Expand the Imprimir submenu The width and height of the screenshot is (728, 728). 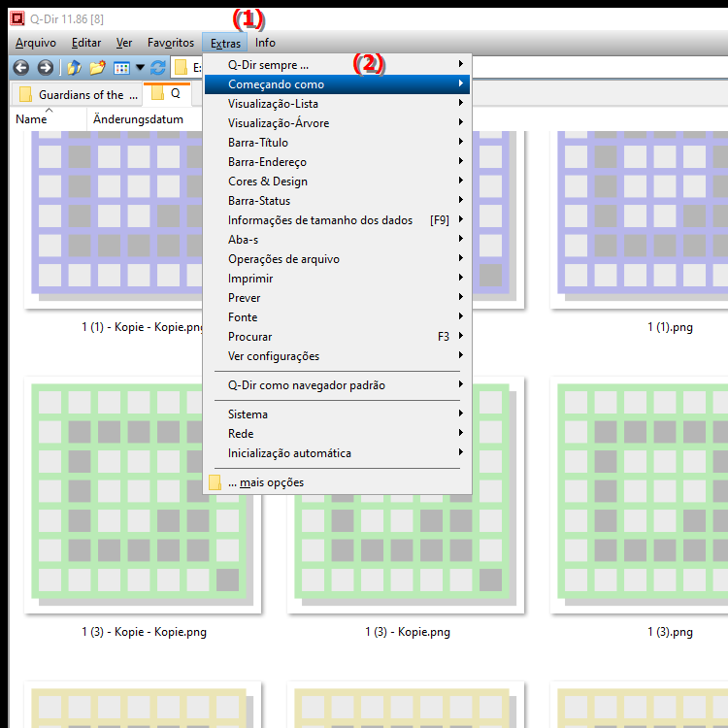pyautogui.click(x=337, y=279)
